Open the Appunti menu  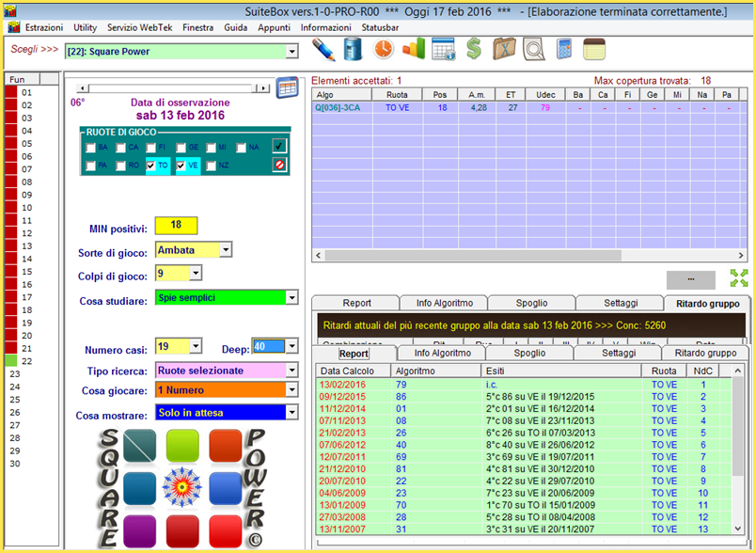pos(274,27)
